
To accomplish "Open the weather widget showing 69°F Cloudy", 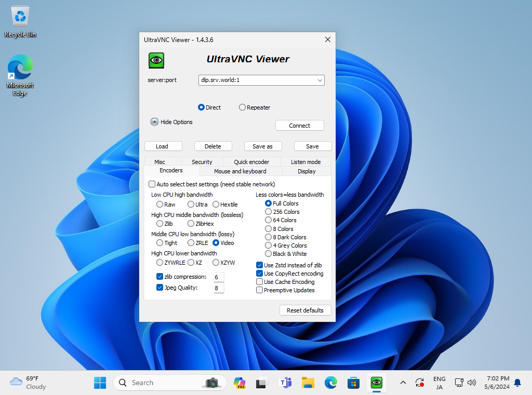I will 28,383.
